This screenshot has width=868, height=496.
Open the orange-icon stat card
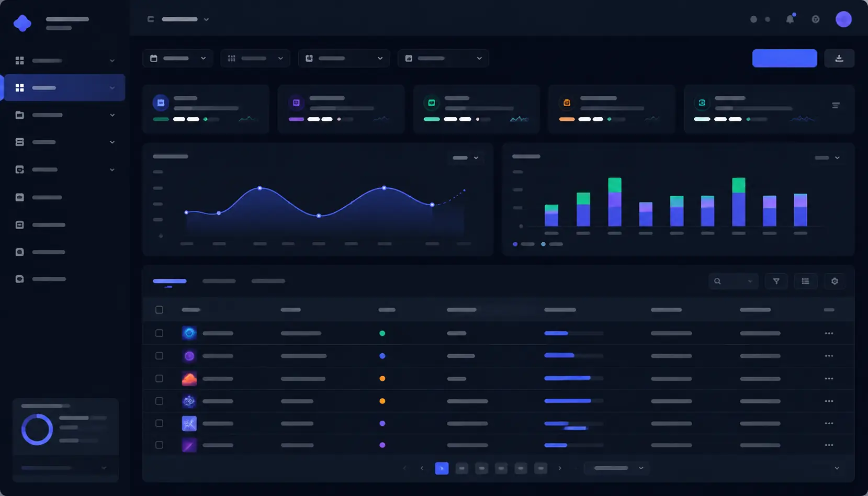pos(612,109)
